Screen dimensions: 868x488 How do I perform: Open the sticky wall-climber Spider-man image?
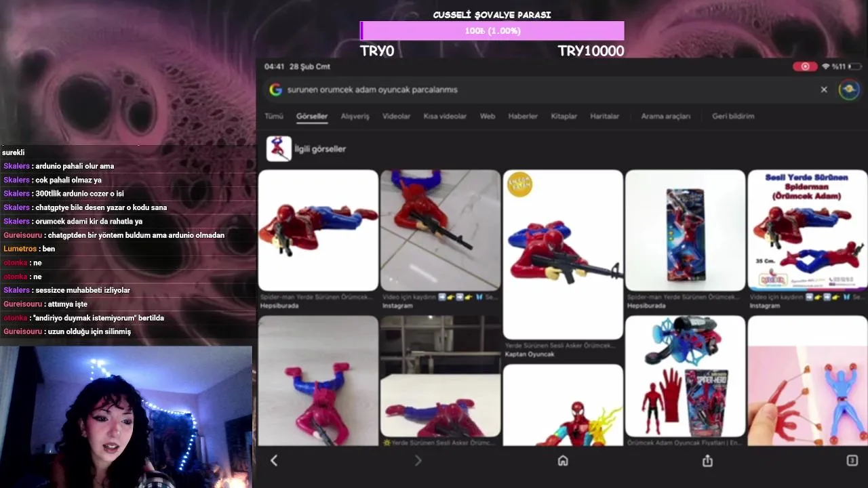(x=807, y=380)
